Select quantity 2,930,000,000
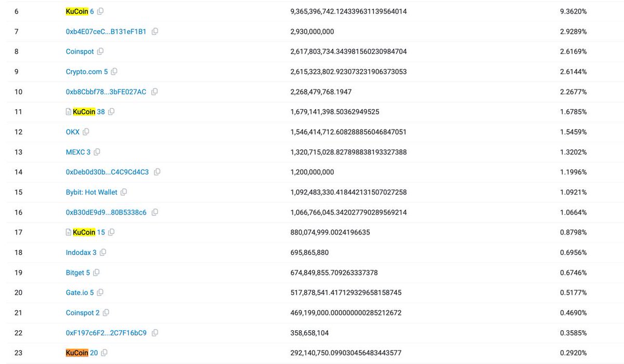 [x=312, y=32]
